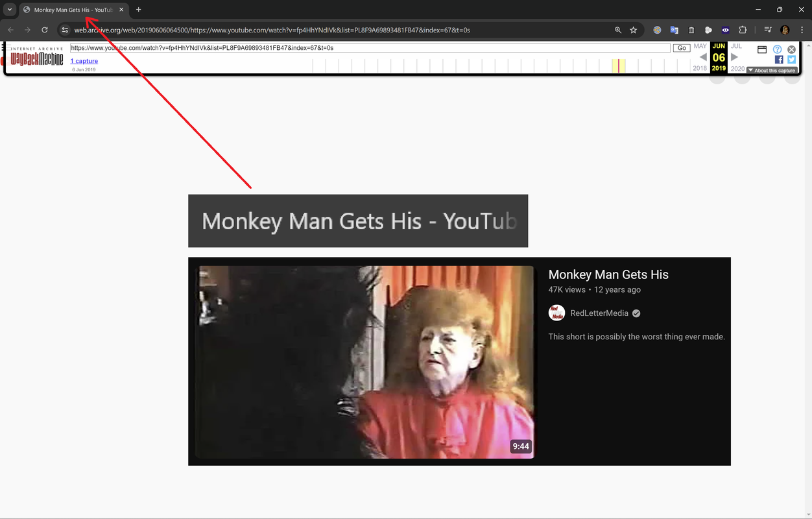812x519 pixels.
Task: Click the 9:44 duration badge
Action: (x=521, y=446)
